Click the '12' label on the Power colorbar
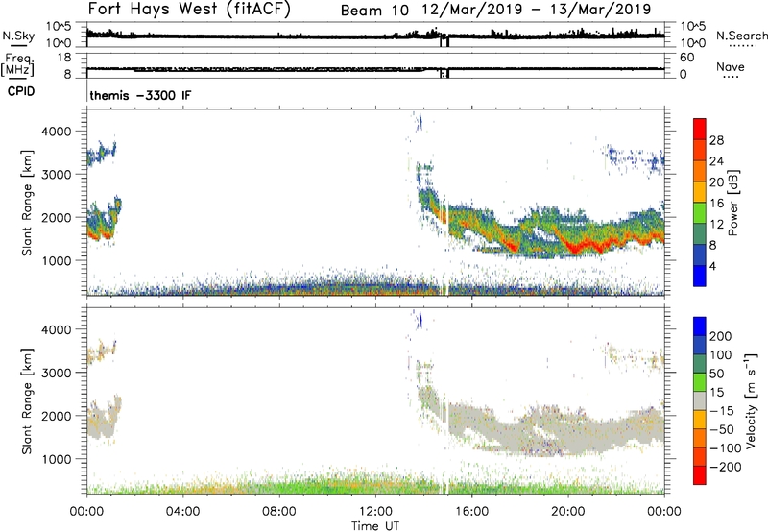768x532 pixels. click(716, 225)
